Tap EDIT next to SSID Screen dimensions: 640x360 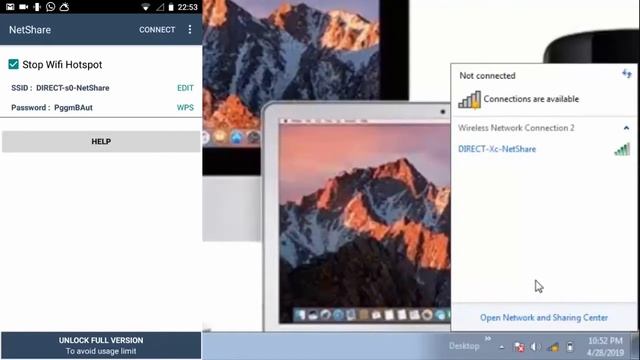pyautogui.click(x=185, y=88)
